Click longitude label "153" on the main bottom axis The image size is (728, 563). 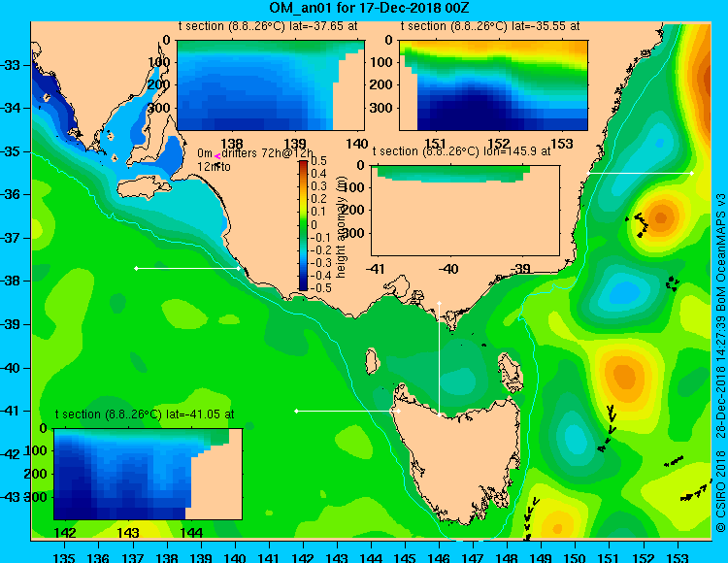point(677,557)
